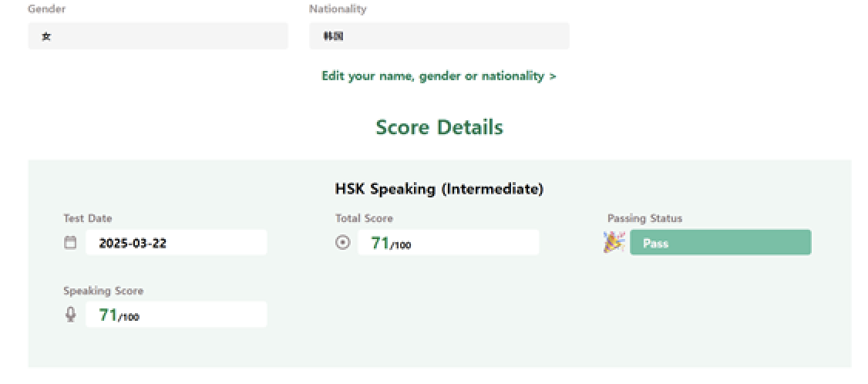The image size is (868, 384).
Task: Click the arrow at the end of the edit link
Action: tap(553, 76)
